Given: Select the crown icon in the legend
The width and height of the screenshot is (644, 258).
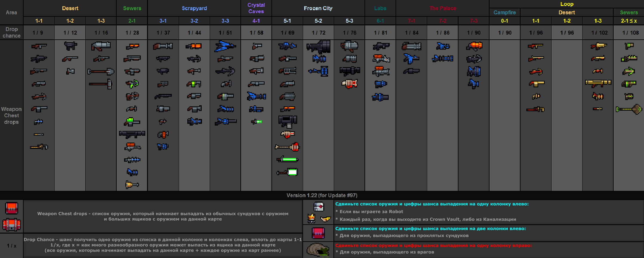Looking at the screenshot, I should [x=311, y=219].
